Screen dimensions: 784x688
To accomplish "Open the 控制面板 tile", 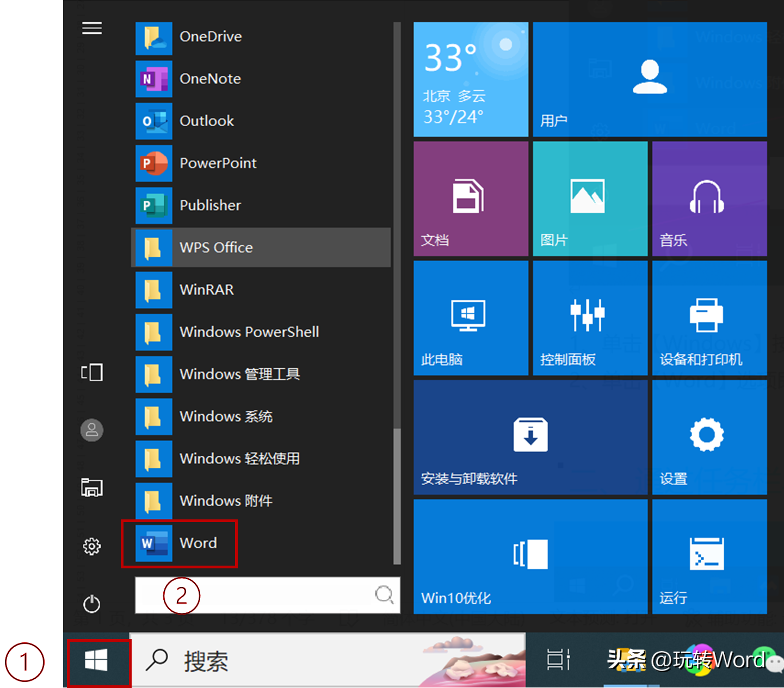I will click(590, 318).
